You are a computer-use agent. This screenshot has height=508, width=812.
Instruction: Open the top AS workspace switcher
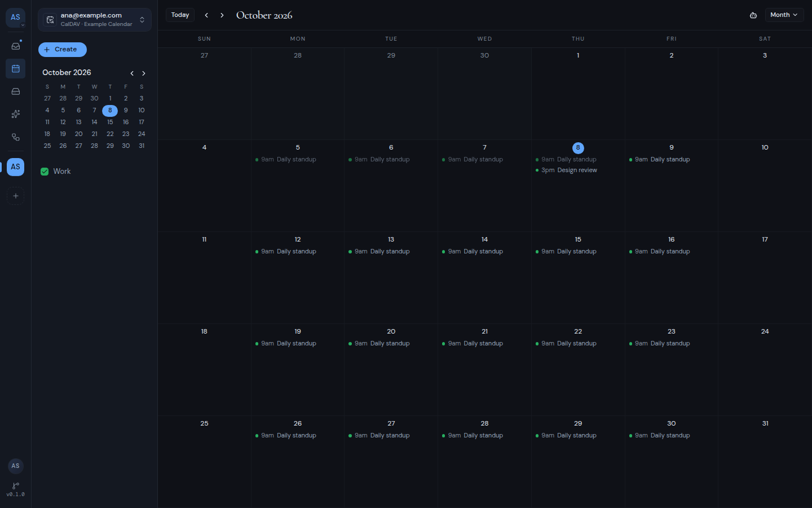pos(16,18)
